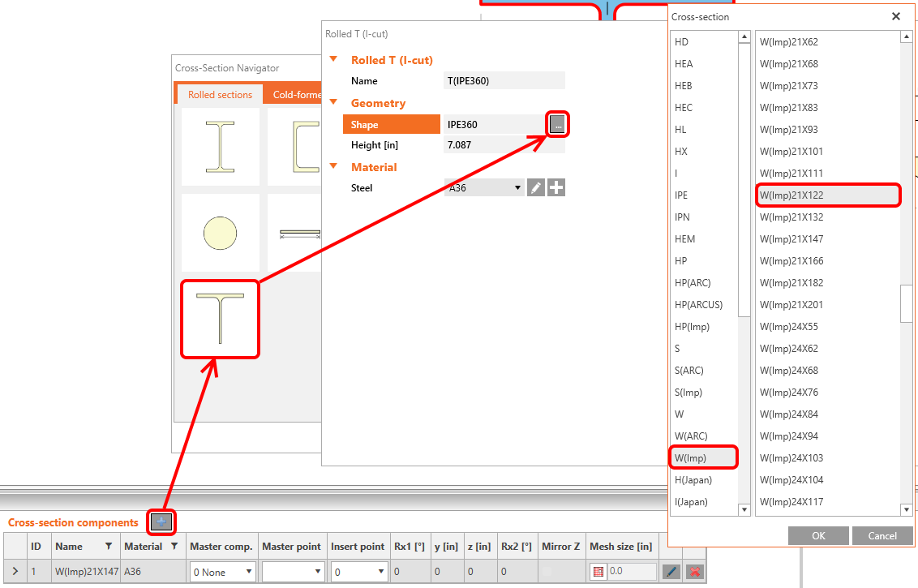Edit the A36 steel material
Image resolution: width=918 pixels, height=588 pixels.
(x=536, y=187)
